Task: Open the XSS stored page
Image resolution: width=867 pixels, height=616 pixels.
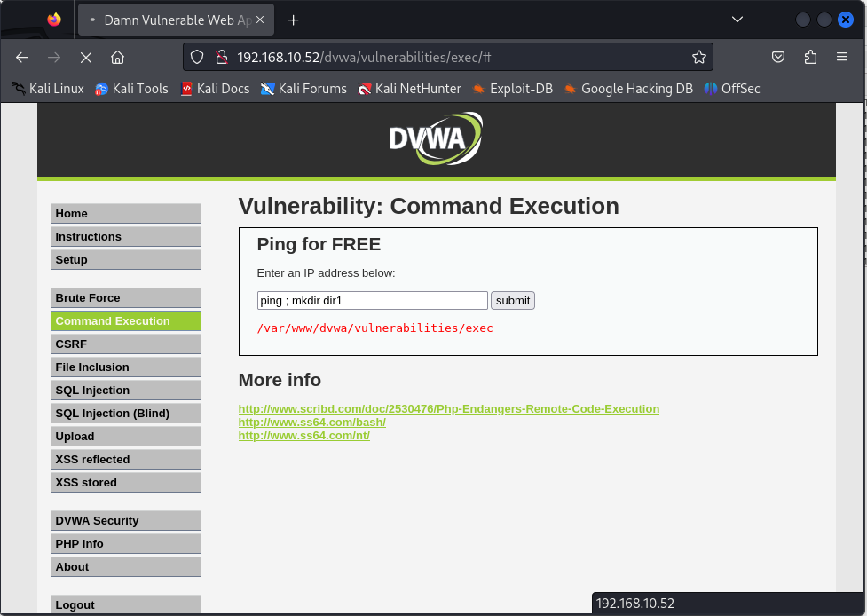Action: [x=126, y=483]
